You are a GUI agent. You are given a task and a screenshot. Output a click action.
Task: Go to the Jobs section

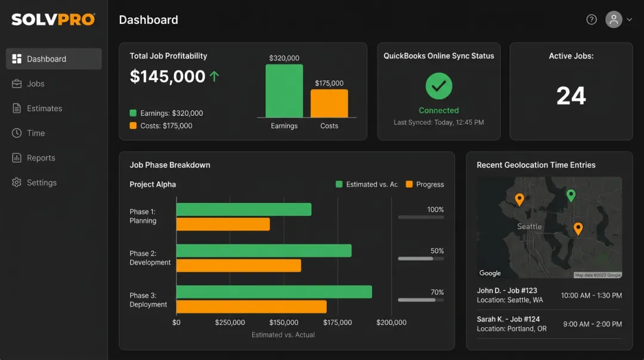[x=54, y=84]
